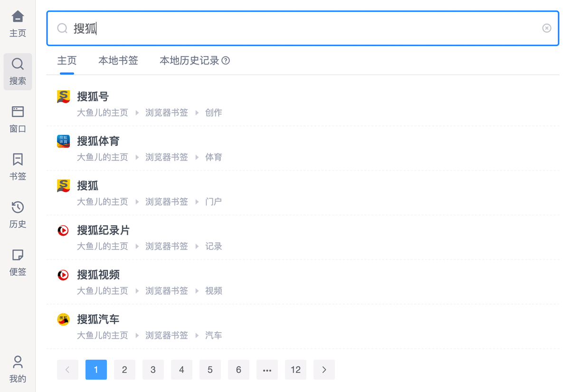Click the 搜狐纪录片 favicon

point(63,230)
